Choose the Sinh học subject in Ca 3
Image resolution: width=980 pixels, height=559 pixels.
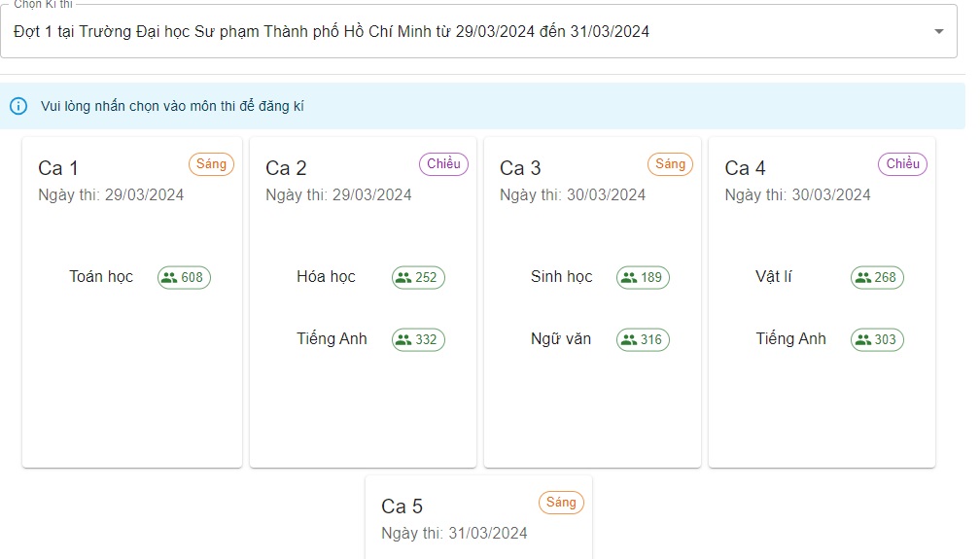(561, 277)
